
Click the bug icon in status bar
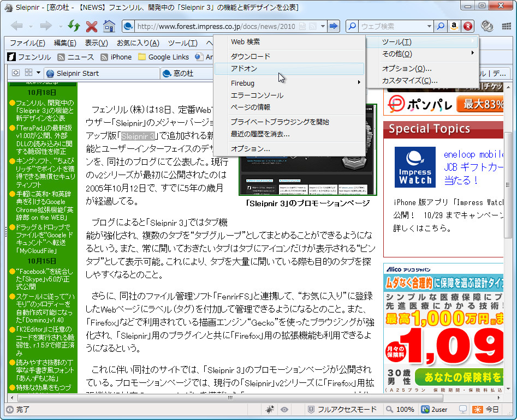[x=270, y=409]
